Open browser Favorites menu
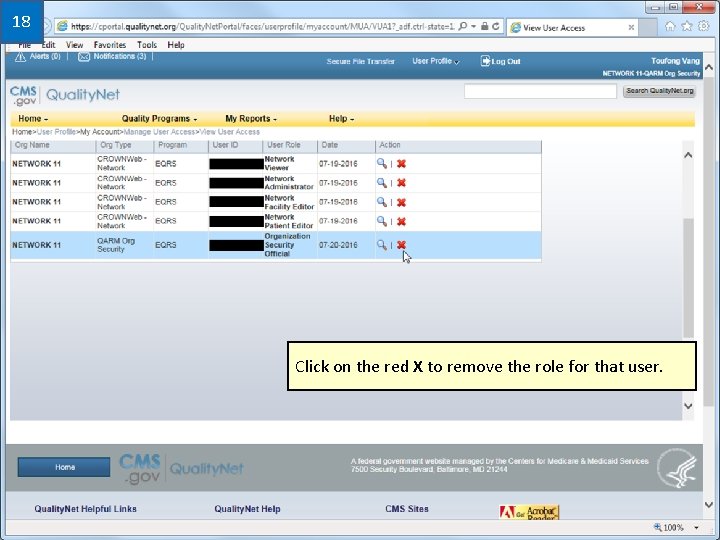The width and height of the screenshot is (720, 540). point(110,45)
